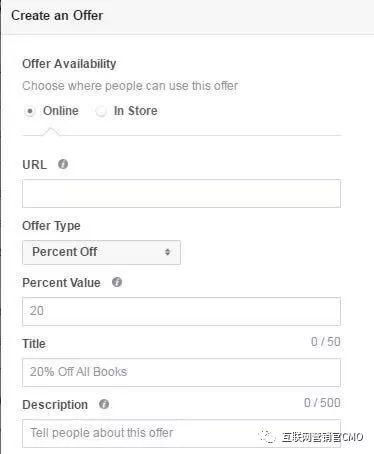This screenshot has width=374, height=454.
Task: Click the URL input field
Action: coord(181,193)
